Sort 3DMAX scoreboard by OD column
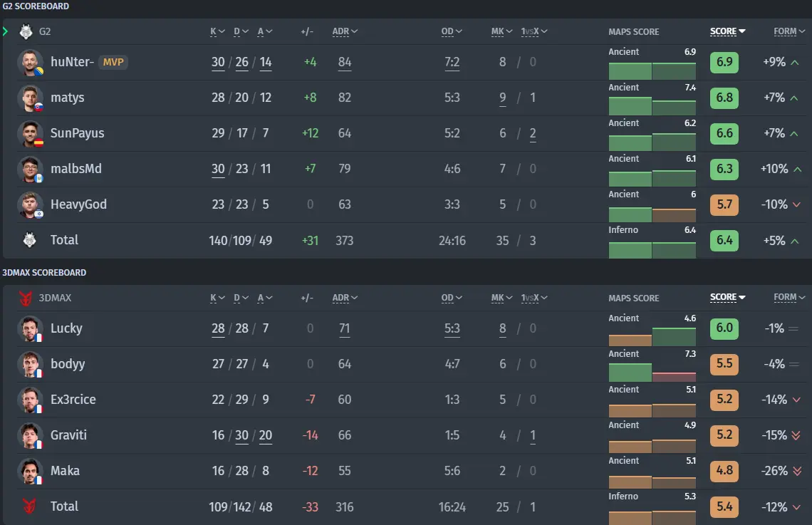This screenshot has width=812, height=525. [452, 298]
